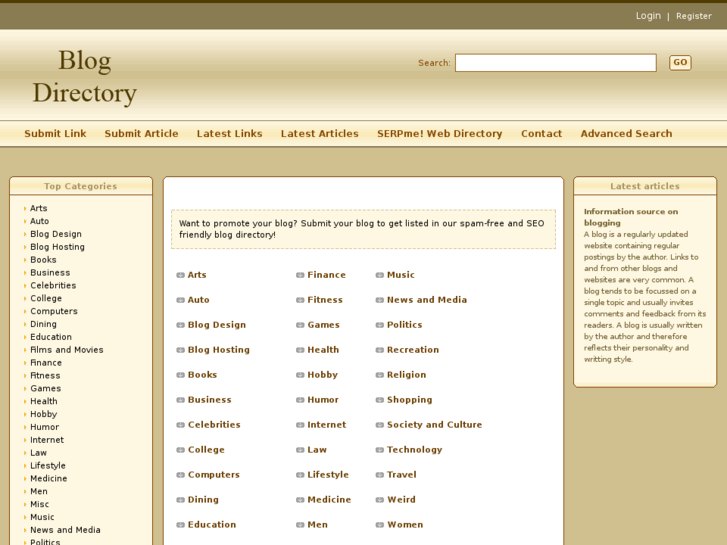Open the Submit Article page
The width and height of the screenshot is (727, 545).
coord(141,134)
